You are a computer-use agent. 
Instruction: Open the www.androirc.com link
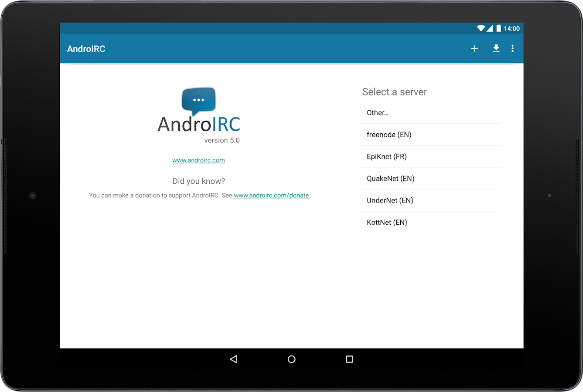click(198, 160)
